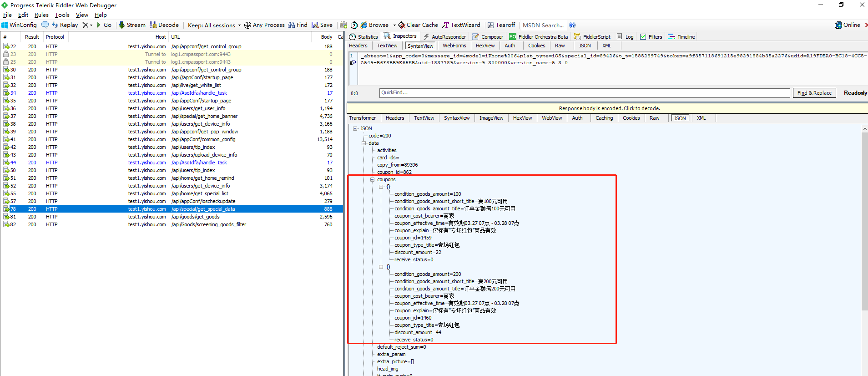Image resolution: width=868 pixels, height=376 pixels.
Task: Open the File menu
Action: (7, 15)
